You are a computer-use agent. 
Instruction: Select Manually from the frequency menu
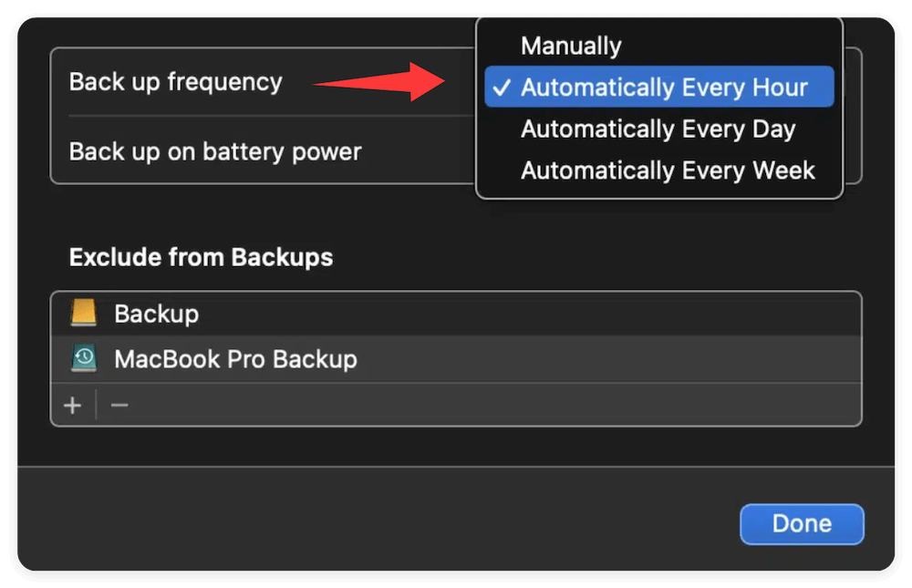click(570, 45)
